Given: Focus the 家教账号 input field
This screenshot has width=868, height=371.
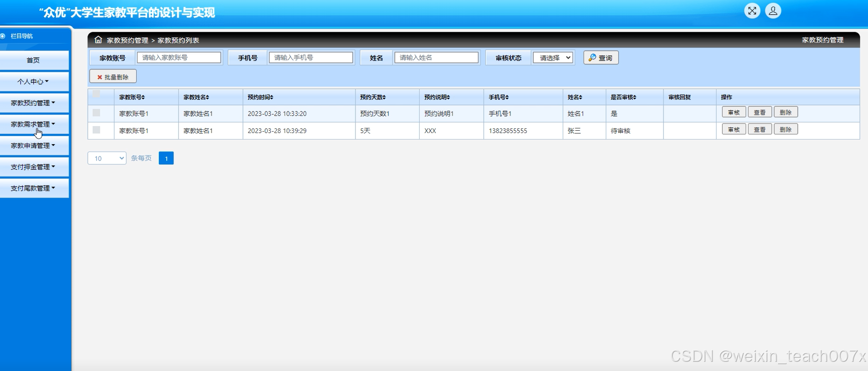Looking at the screenshot, I should [179, 57].
